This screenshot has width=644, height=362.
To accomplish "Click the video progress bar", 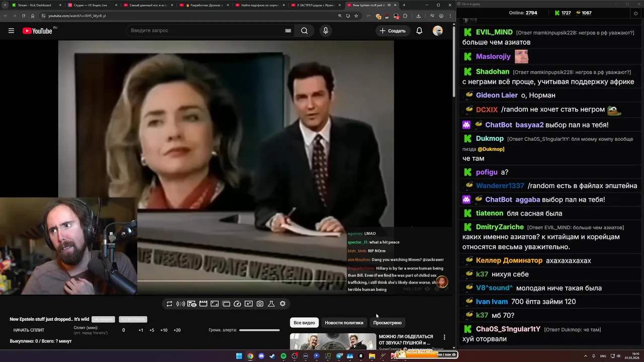I will click(242, 281).
